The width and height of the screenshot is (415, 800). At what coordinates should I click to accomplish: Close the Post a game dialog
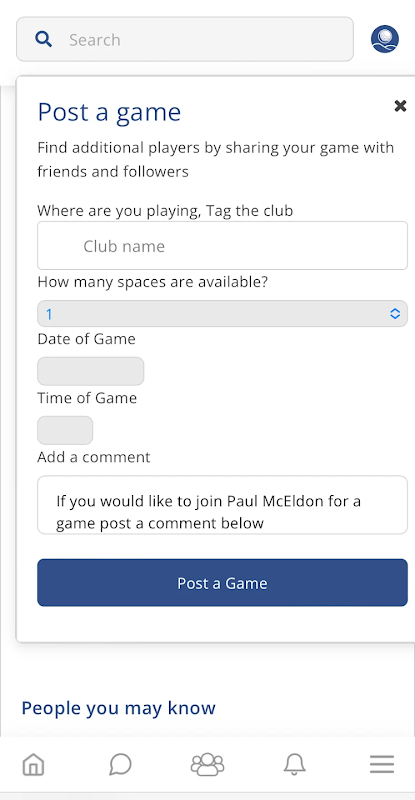[400, 106]
